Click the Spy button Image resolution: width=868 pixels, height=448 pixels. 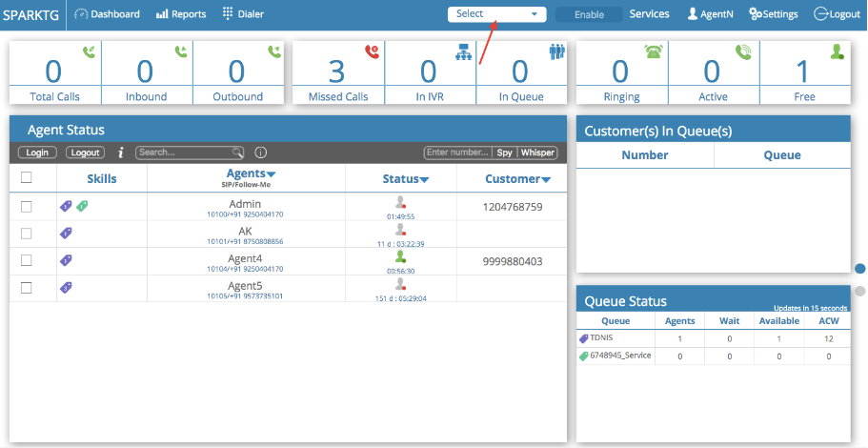point(504,153)
